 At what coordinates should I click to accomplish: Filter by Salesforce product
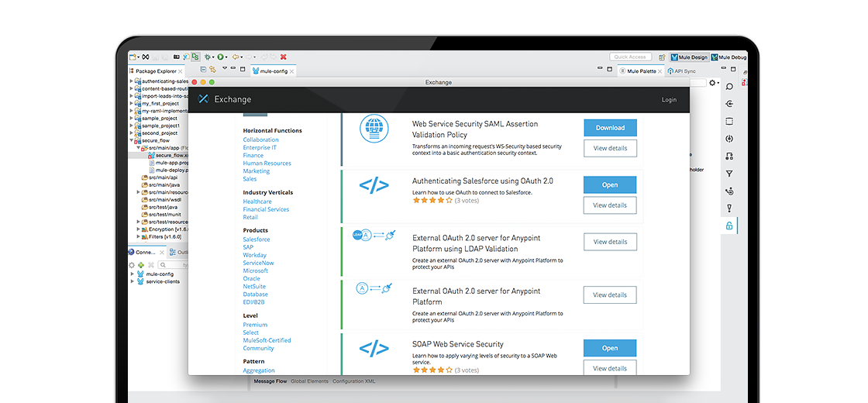[x=257, y=239]
